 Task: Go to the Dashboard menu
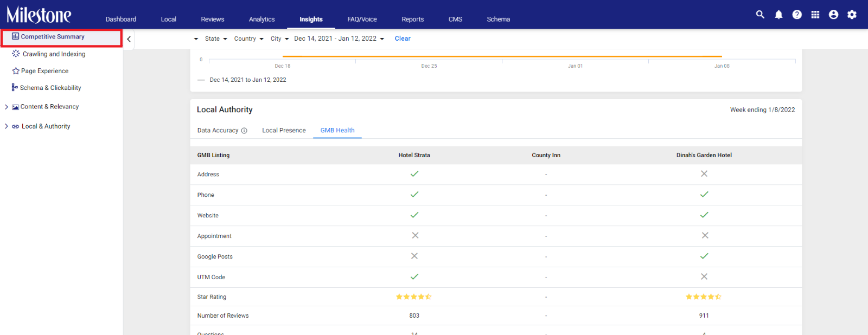[121, 19]
